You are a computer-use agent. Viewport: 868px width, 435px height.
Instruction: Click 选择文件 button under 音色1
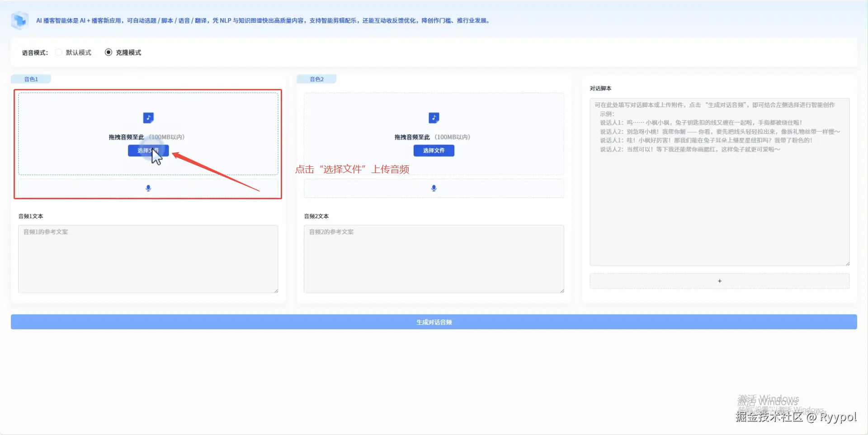coord(148,150)
